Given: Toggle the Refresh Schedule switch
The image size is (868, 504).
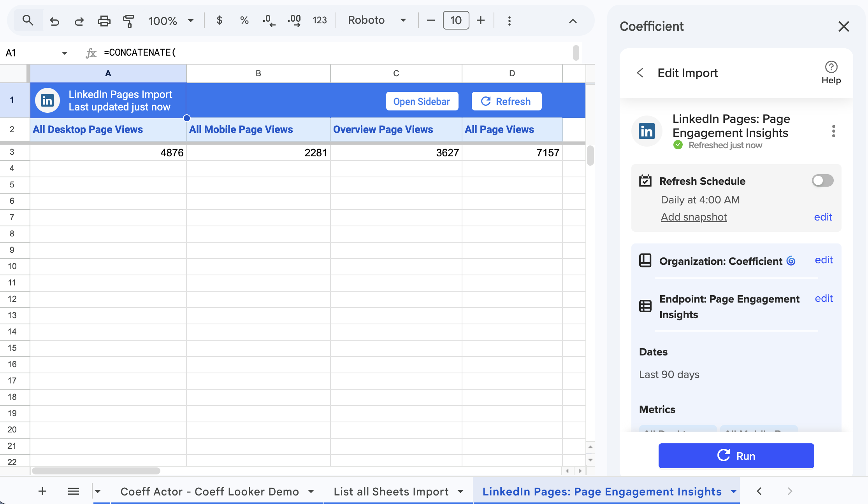Looking at the screenshot, I should pyautogui.click(x=822, y=180).
